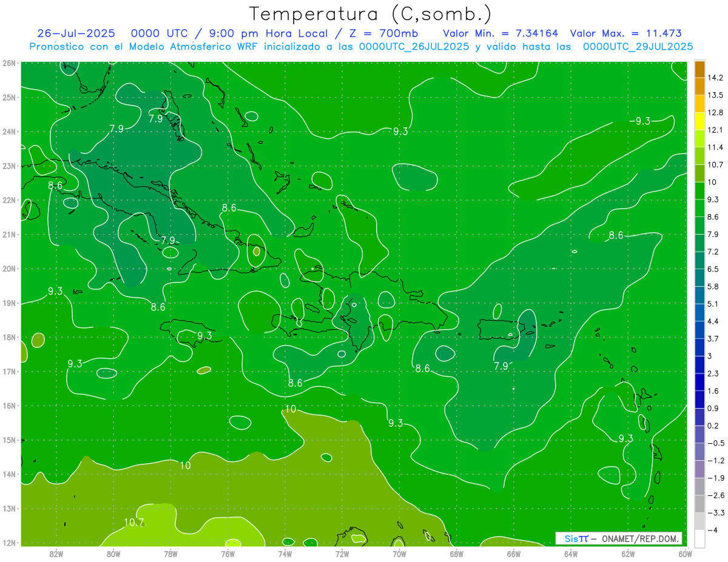Image resolution: width=728 pixels, height=562 pixels.
Task: Click the brown top segment of the colorbar
Action: [x=699, y=69]
